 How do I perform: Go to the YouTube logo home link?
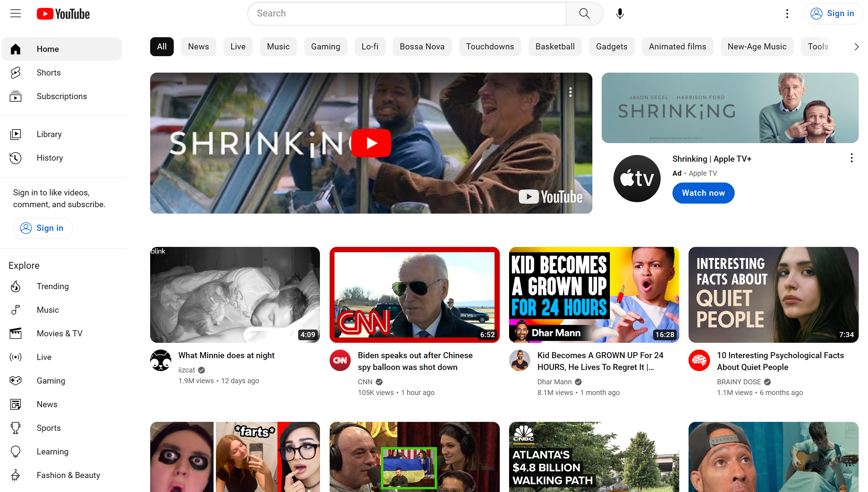(63, 14)
